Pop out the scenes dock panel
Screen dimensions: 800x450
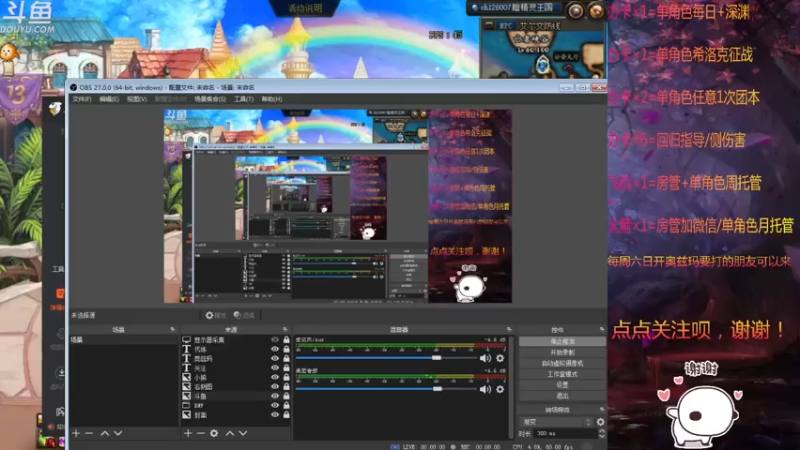[x=172, y=330]
